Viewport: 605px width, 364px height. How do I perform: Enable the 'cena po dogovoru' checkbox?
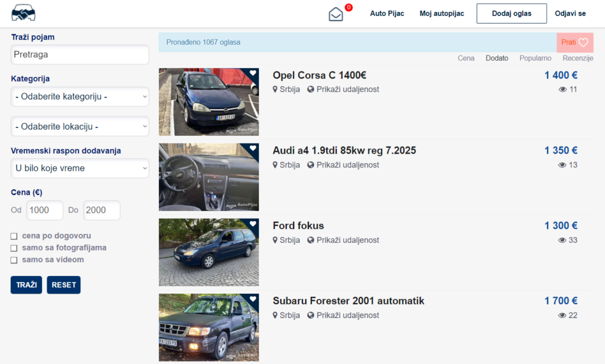pos(14,236)
